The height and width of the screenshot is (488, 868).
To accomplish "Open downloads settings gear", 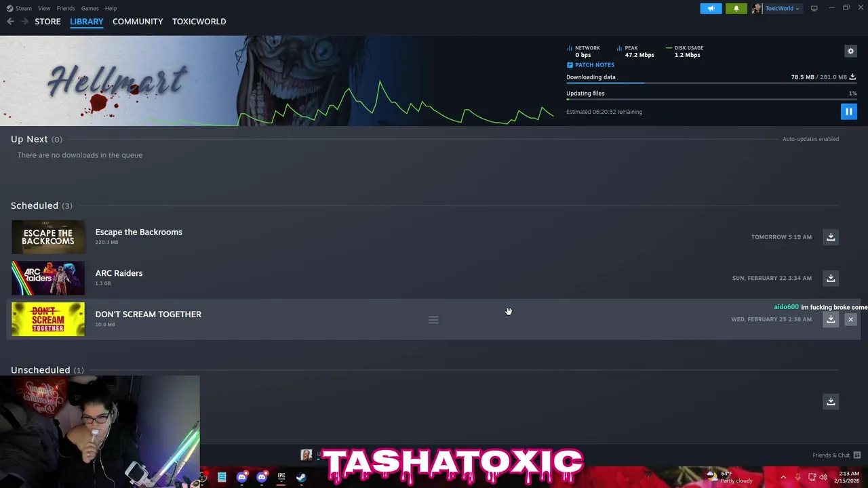I will [850, 51].
